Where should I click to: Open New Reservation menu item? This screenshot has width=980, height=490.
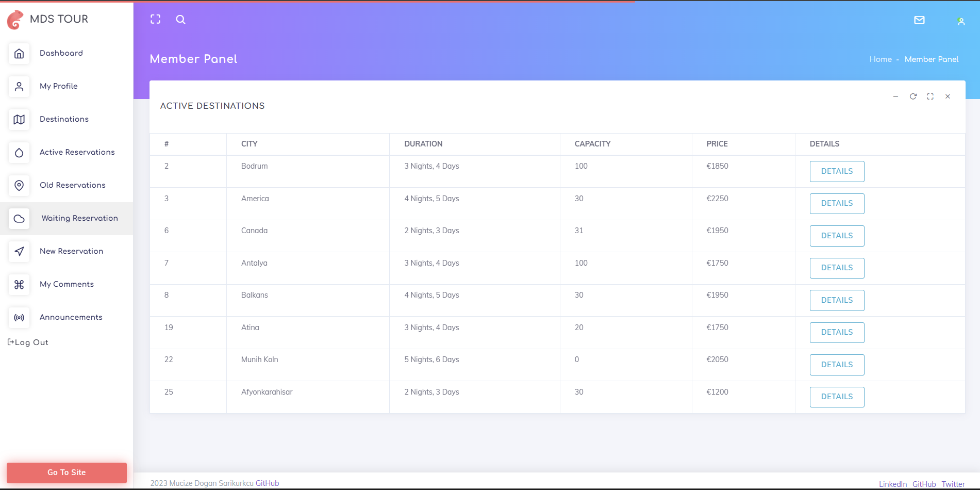(67, 251)
